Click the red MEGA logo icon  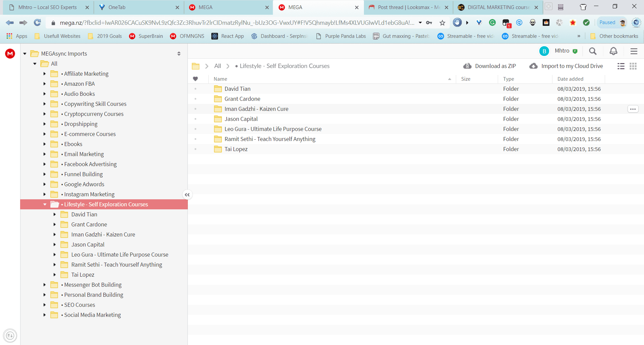tap(10, 54)
